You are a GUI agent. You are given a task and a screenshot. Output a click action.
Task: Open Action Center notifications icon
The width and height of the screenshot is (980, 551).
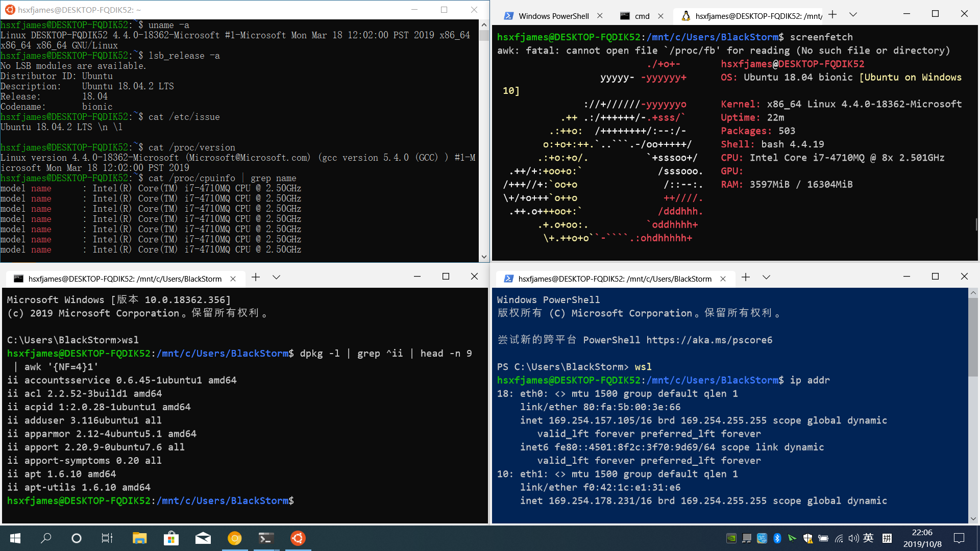click(959, 538)
